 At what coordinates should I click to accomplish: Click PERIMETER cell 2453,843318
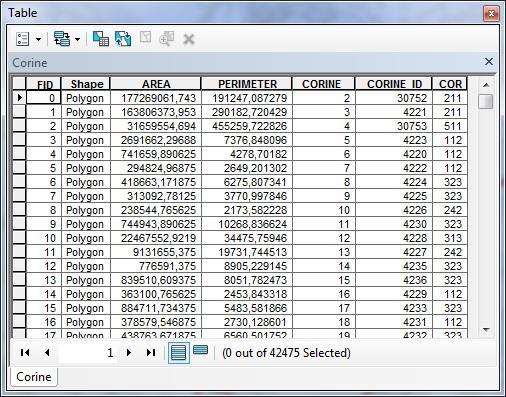[247, 294]
